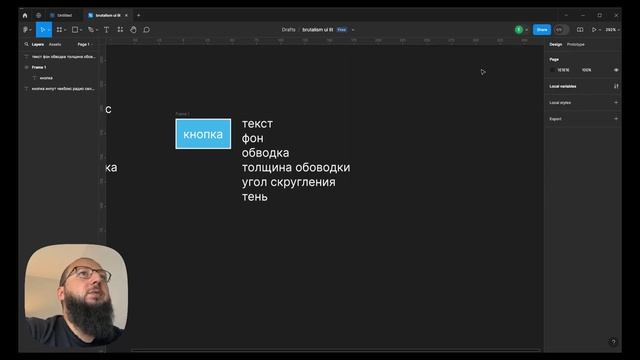Open the Resources tool
The image size is (640, 360).
[x=120, y=30]
